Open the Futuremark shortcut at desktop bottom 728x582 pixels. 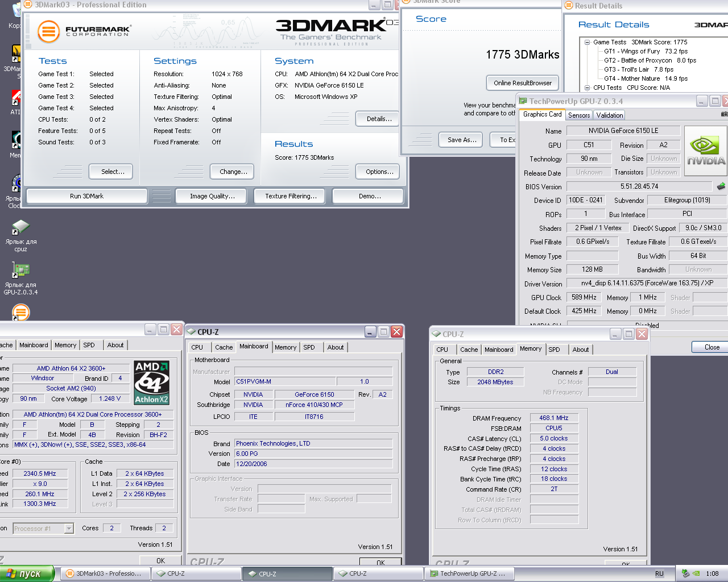[x=20, y=312]
